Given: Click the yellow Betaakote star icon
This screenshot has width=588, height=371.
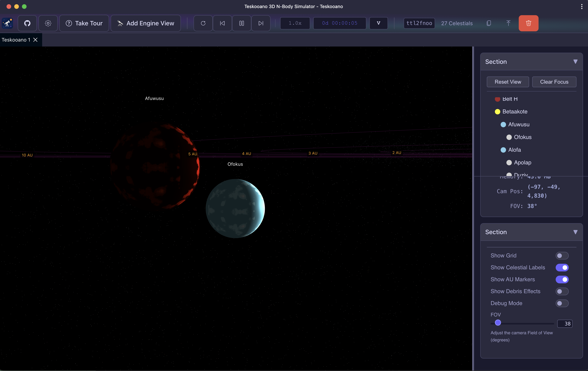Looking at the screenshot, I should coord(497,112).
